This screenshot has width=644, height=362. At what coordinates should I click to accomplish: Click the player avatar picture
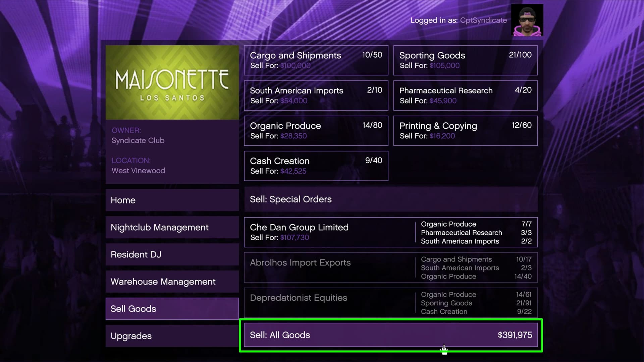point(527,20)
